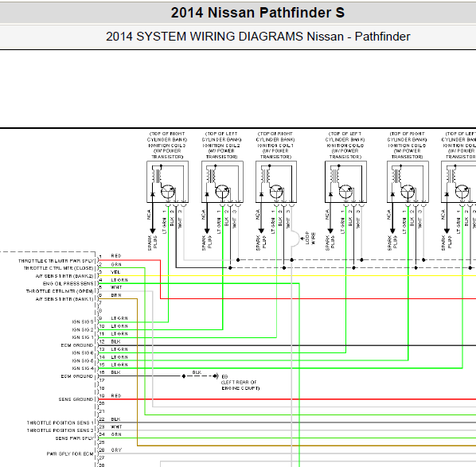Screen dimensions: 476x467
Task: Click the '2014 Nissan Pathfinder S' title
Action: (257, 13)
